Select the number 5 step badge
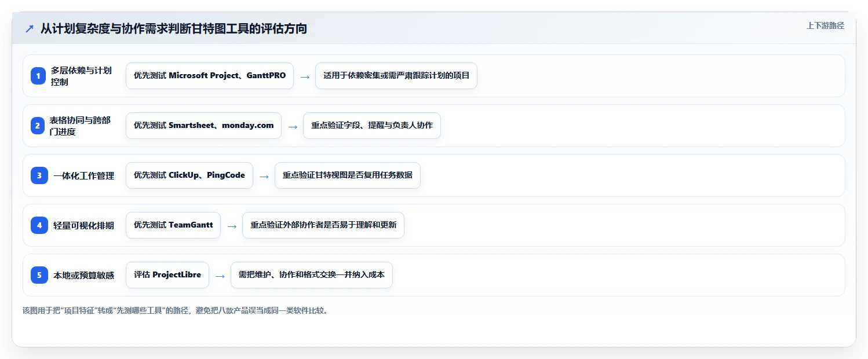Screen dimensions: 868x359 coord(39,275)
